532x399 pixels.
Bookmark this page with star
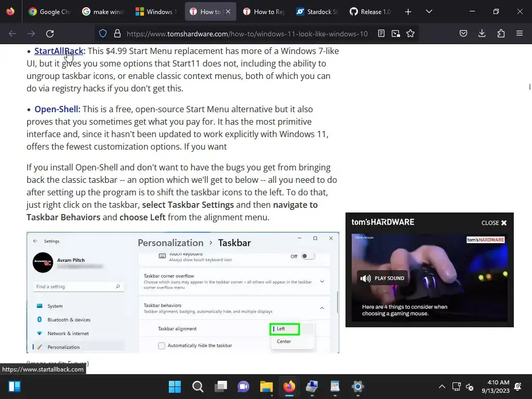click(x=410, y=34)
